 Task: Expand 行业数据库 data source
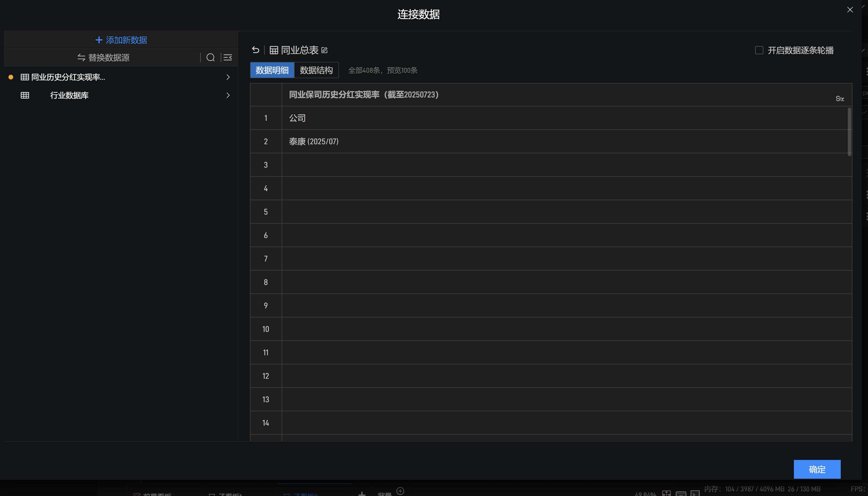pos(228,95)
